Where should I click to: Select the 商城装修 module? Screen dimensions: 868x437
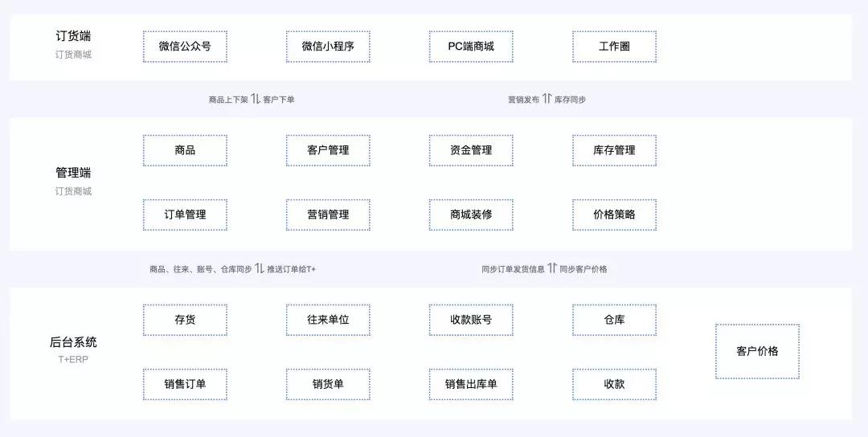pyautogui.click(x=471, y=214)
